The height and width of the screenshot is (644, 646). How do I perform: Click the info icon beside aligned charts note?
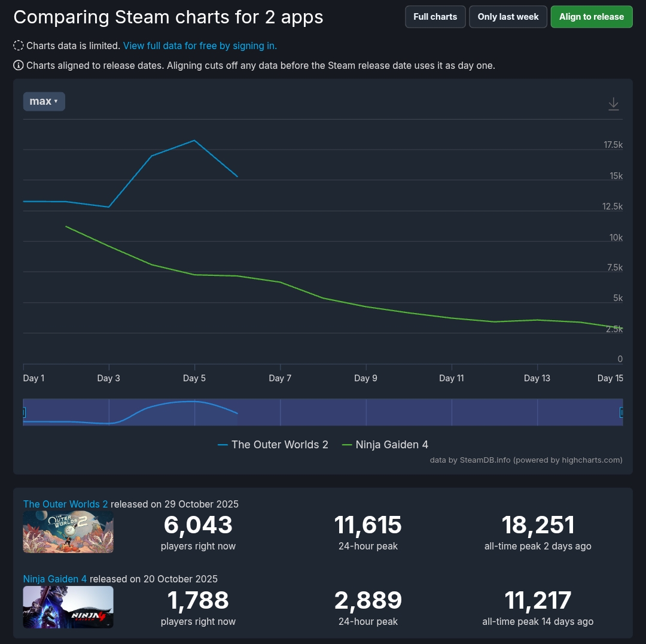(18, 65)
